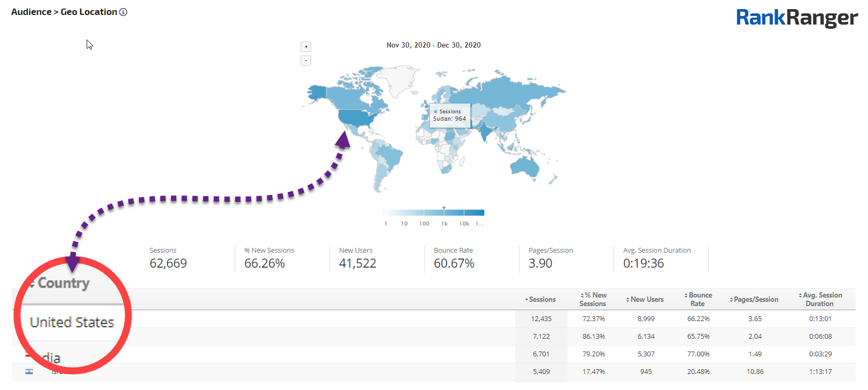Zoom in the map with plus button

[x=306, y=47]
